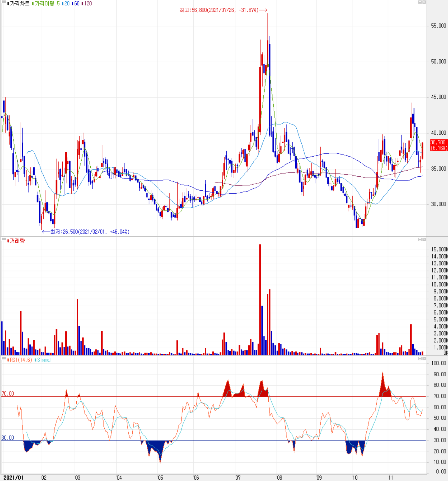448x481 pixels.
Task: Select the 20-day moving average legend
Action: click(66, 4)
